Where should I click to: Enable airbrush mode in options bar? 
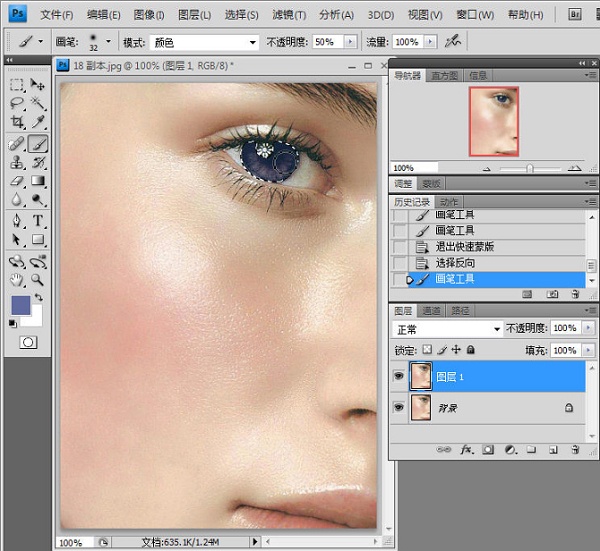pyautogui.click(x=453, y=41)
